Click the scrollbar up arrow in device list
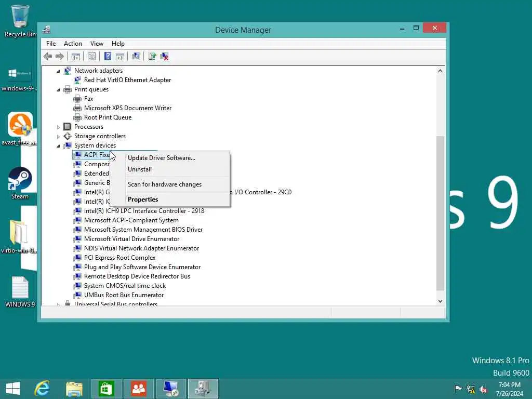 click(440, 71)
